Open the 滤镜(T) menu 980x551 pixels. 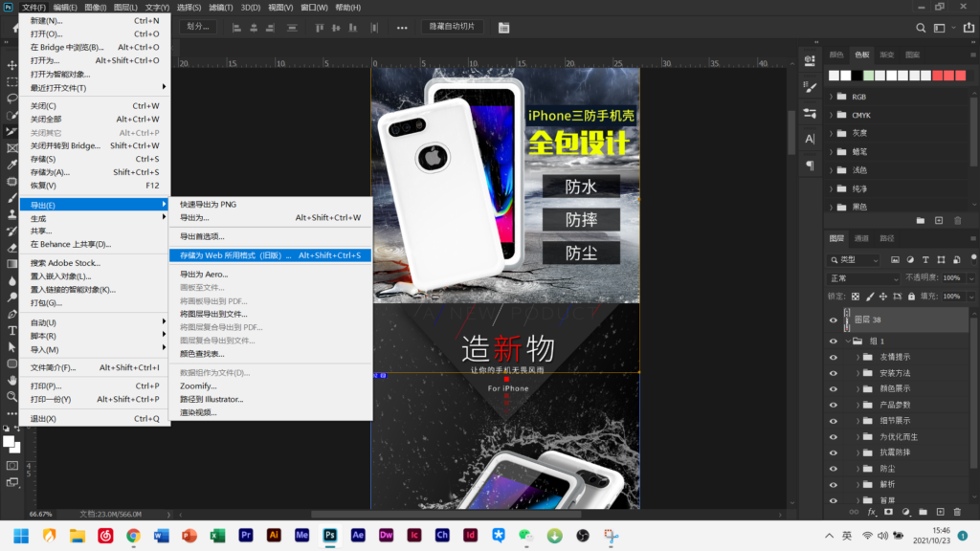221,8
